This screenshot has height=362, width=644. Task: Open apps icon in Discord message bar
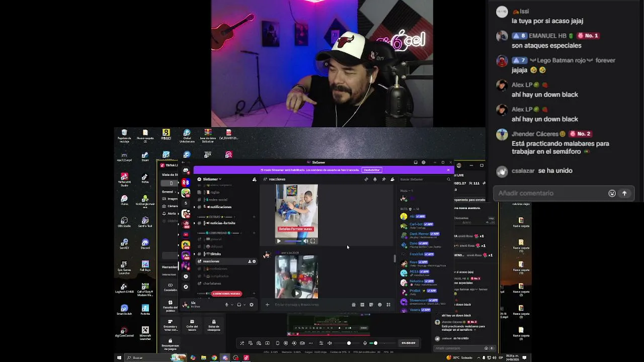(x=388, y=305)
